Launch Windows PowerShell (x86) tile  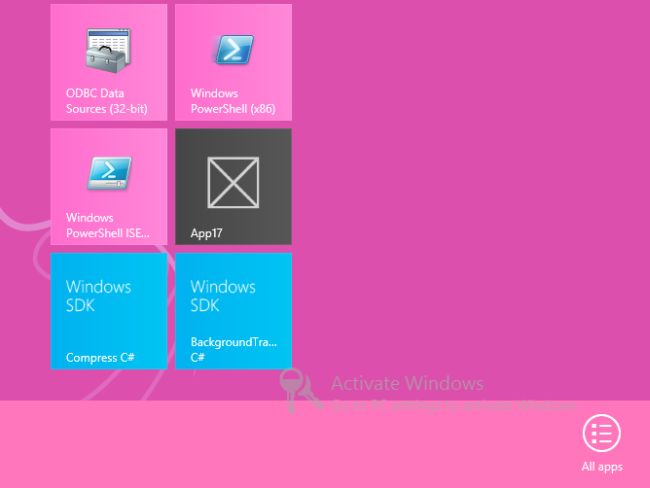[233, 62]
